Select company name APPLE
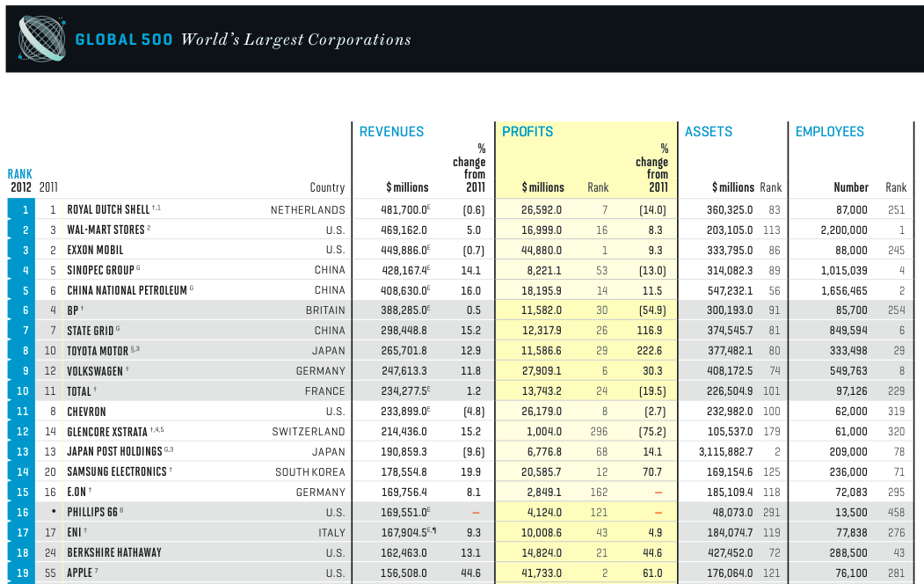Viewport: 924px width, 584px height. click(79, 573)
